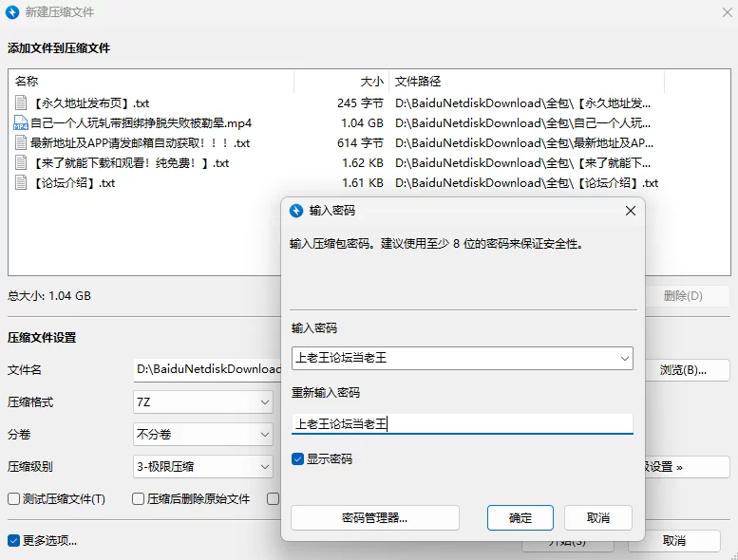Close the 输入密码 dialog with X

[630, 211]
